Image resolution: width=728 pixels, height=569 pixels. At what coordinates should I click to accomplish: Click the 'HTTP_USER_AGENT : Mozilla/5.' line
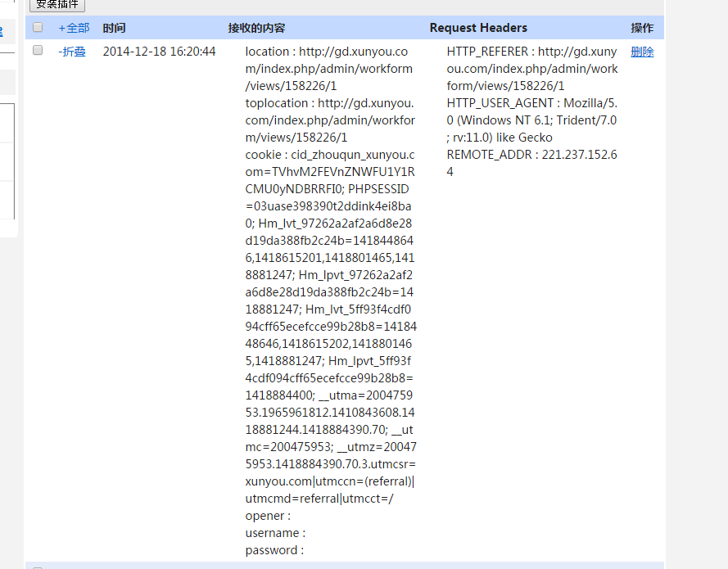coord(531,103)
